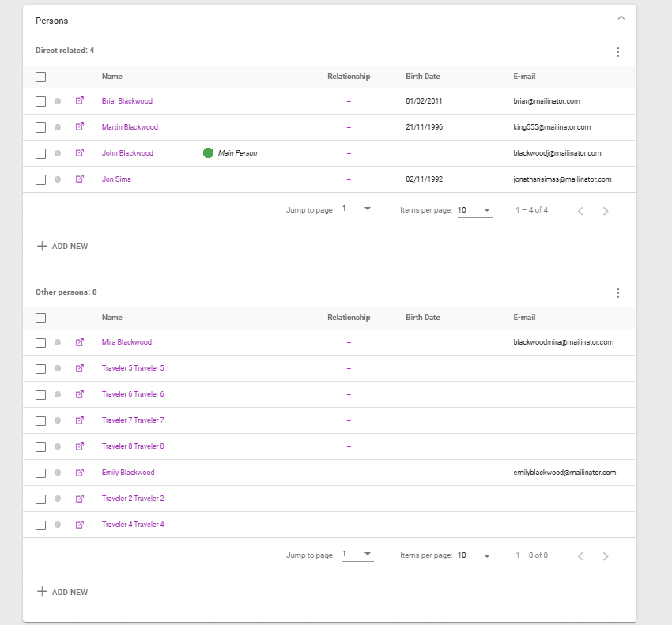This screenshot has width=672, height=625.
Task: Click grey status dot beside Traveler 2
Action: [58, 499]
